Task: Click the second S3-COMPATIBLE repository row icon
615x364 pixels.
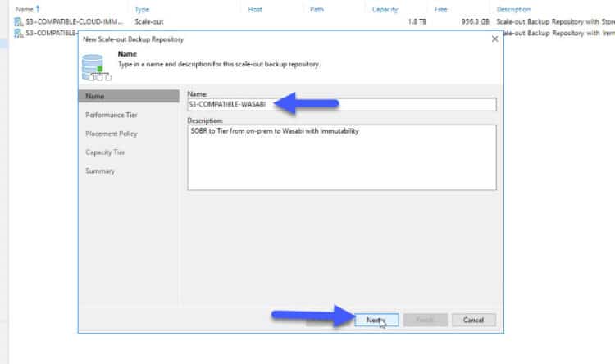Action: tap(18, 34)
